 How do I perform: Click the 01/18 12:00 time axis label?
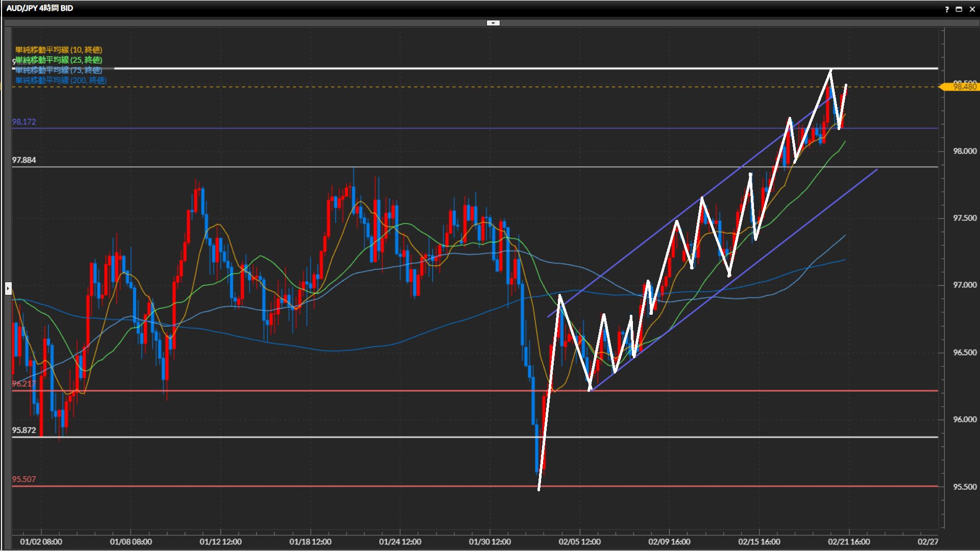click(310, 542)
